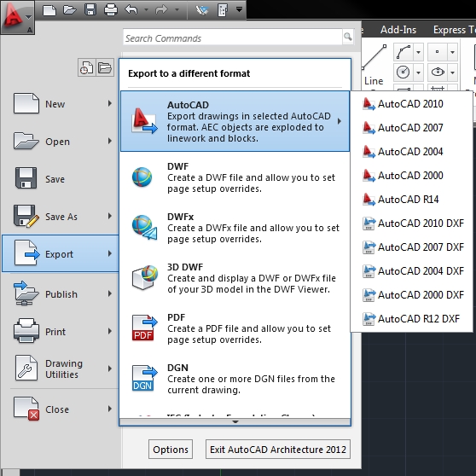Viewport: 476px width, 476px height.
Task: Open the AutoCAD application menu button
Action: pyautogui.click(x=17, y=17)
